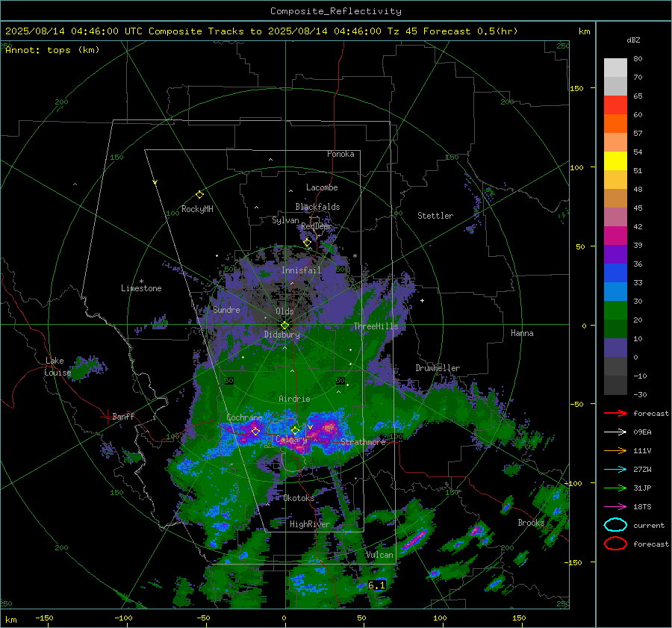Click the Limestone label

coord(141,288)
